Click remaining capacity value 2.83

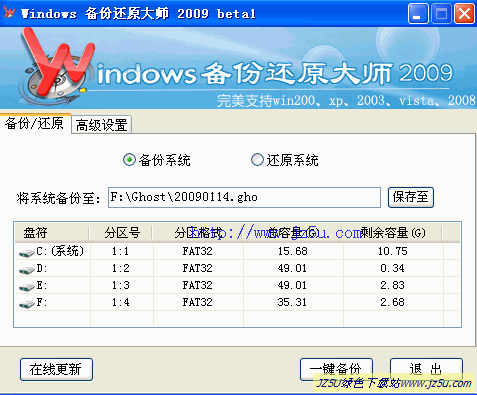393,285
